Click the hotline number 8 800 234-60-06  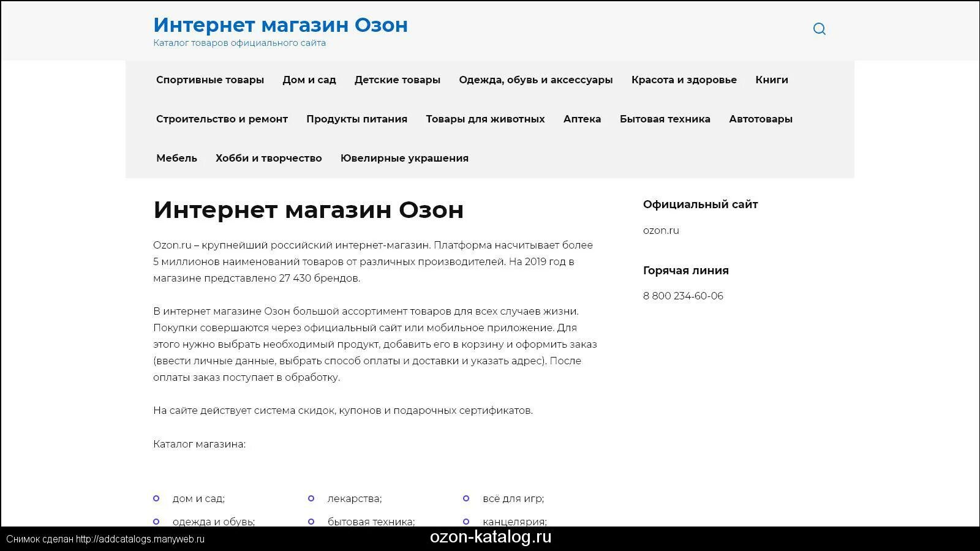pyautogui.click(x=683, y=296)
